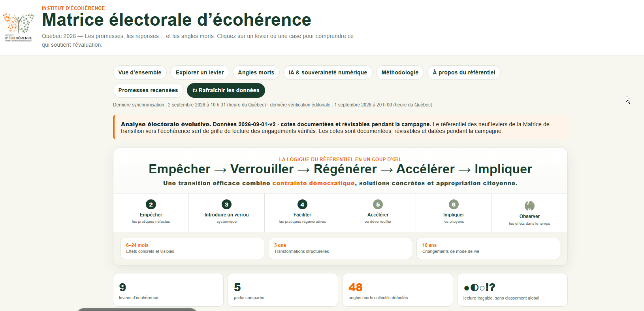
Task: Click Rafraîchir les données button
Action: (x=226, y=90)
